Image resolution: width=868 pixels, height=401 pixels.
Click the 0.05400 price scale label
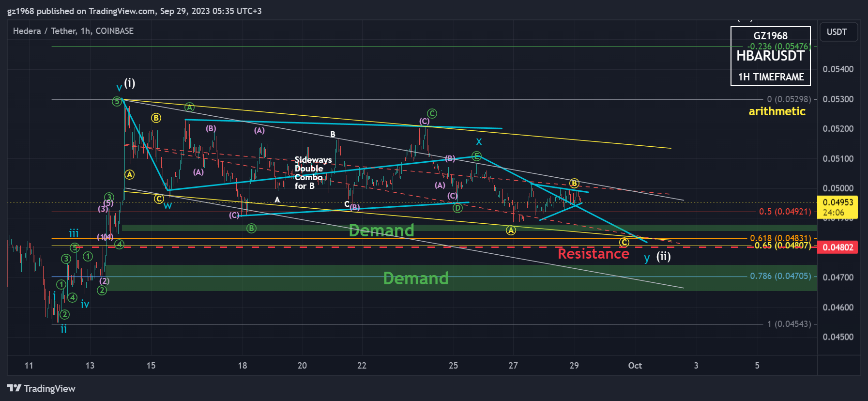pos(838,69)
